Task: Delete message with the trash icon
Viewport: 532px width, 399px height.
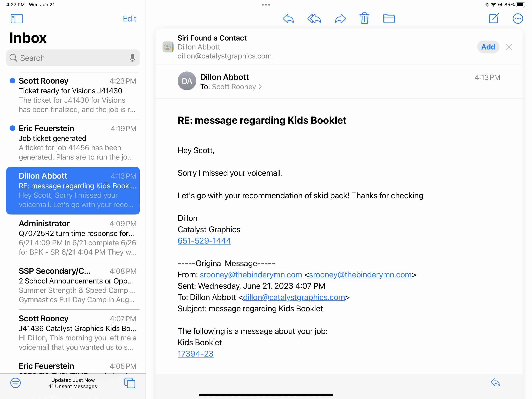Action: 364,18
